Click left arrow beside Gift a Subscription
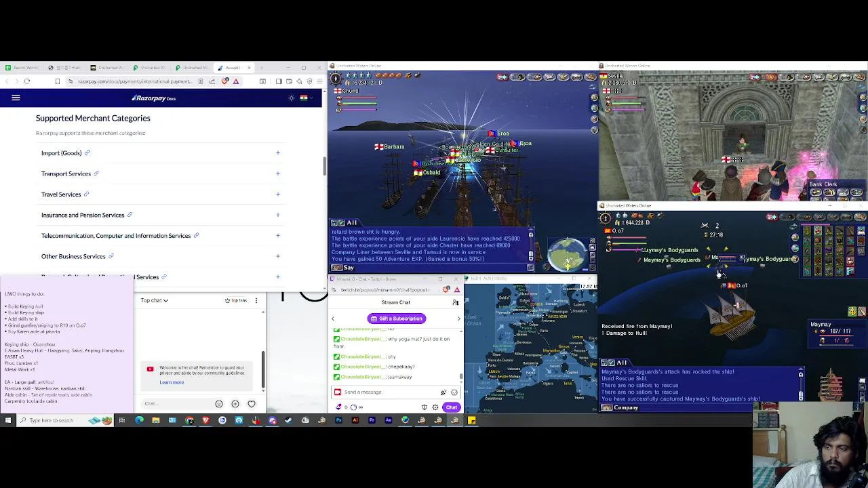This screenshot has height=488, width=868. 333,319
